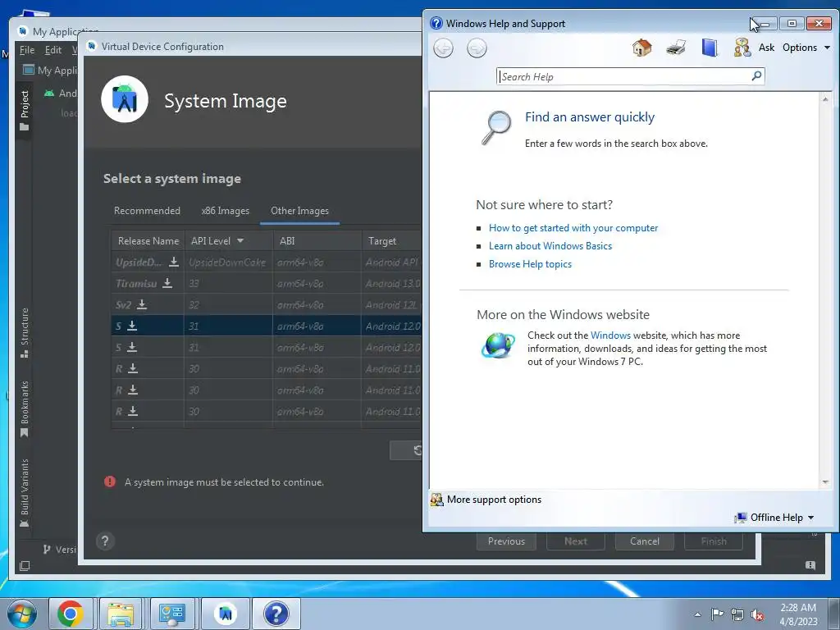Open Bookmarks tool window in sidebar

[x=24, y=409]
